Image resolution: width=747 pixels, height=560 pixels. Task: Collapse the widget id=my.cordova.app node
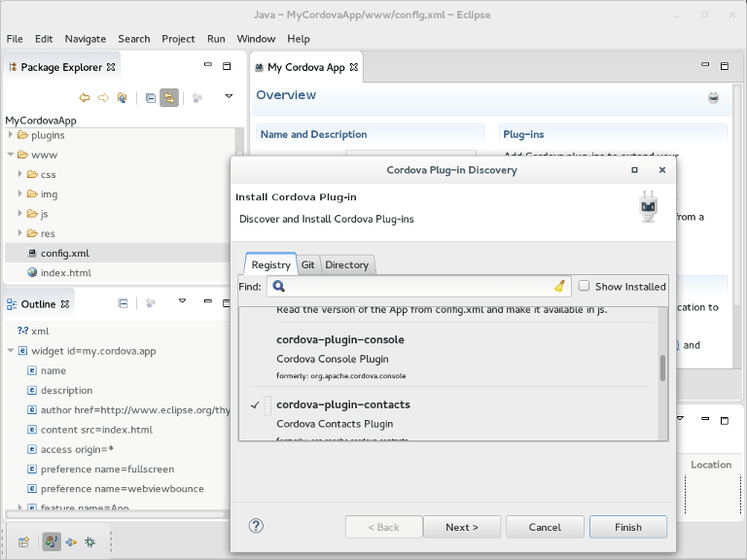[11, 351]
